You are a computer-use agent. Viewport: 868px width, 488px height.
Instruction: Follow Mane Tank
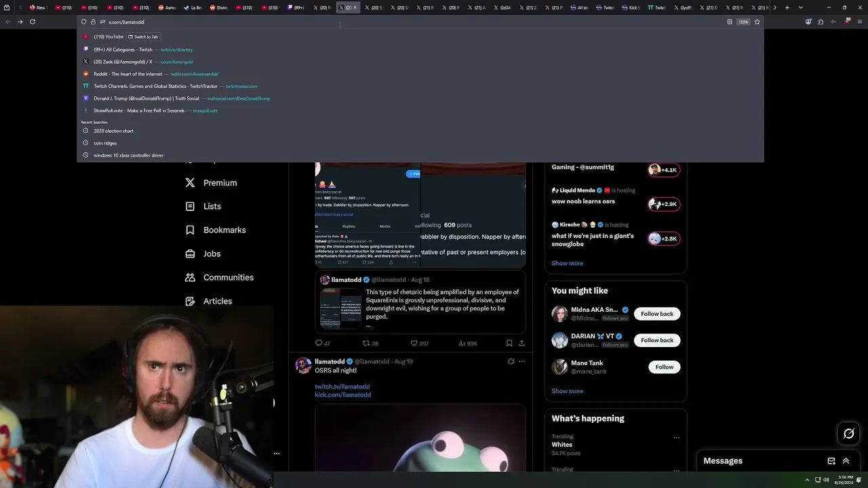coord(664,367)
